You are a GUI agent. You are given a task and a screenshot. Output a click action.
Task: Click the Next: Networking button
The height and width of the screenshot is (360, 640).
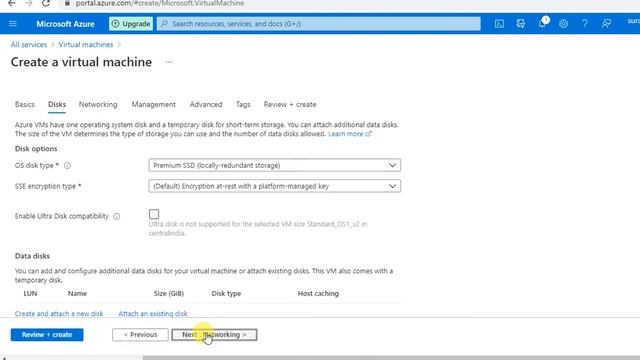[x=214, y=335]
